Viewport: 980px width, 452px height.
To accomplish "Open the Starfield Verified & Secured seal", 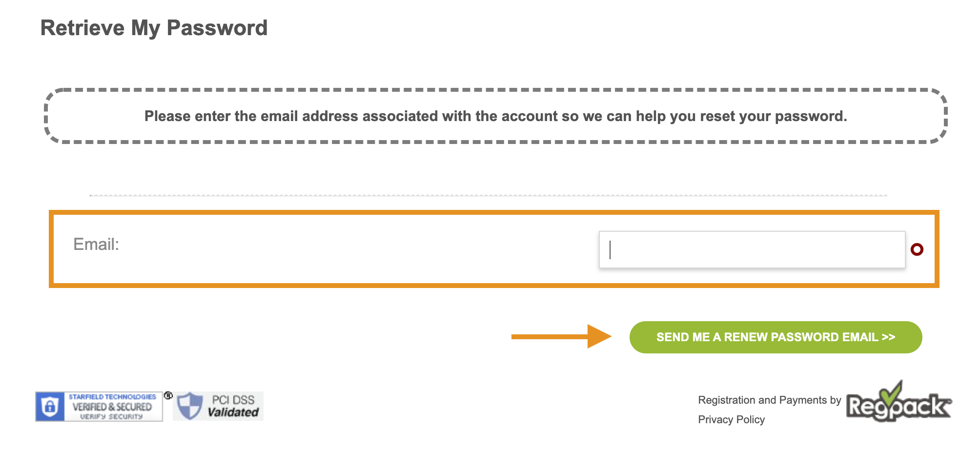I will (99, 406).
